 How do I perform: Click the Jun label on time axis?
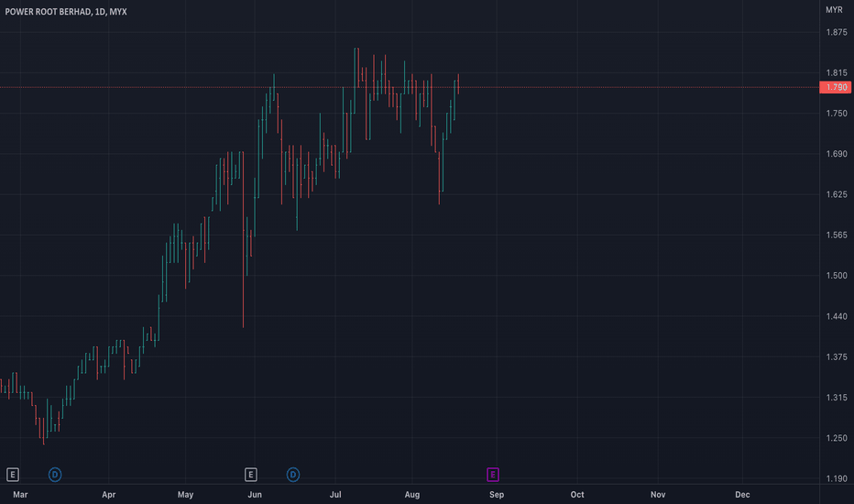255,495
